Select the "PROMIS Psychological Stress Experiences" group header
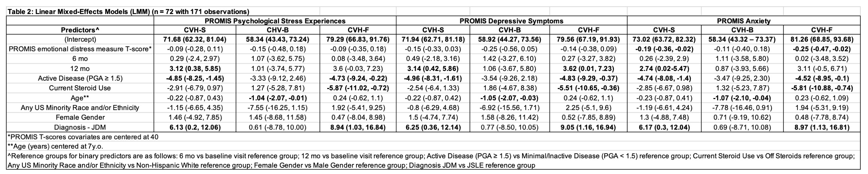This screenshot has width=868, height=174. [275, 21]
